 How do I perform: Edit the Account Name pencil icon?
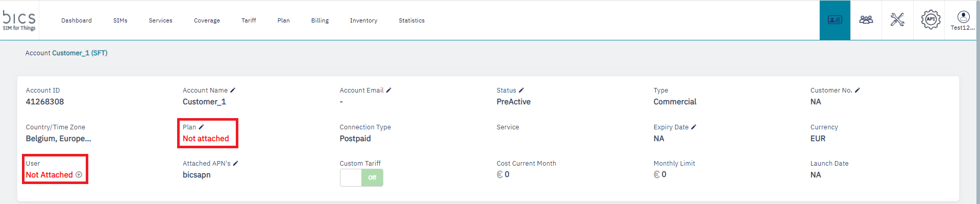[233, 90]
